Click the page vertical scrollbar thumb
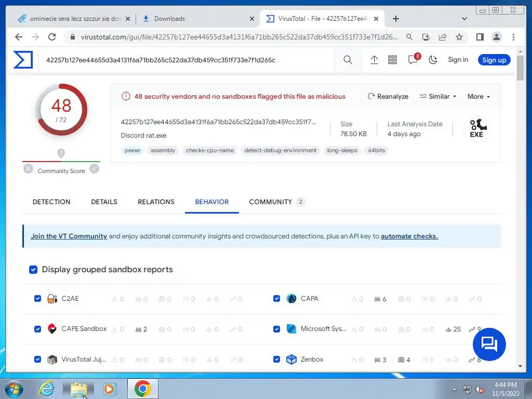 (520, 68)
